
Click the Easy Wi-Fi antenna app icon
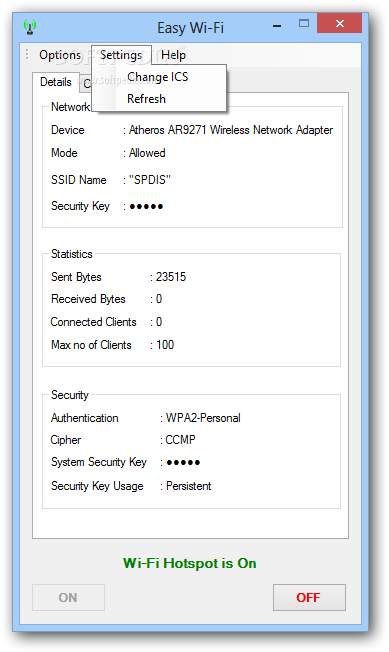[x=30, y=27]
